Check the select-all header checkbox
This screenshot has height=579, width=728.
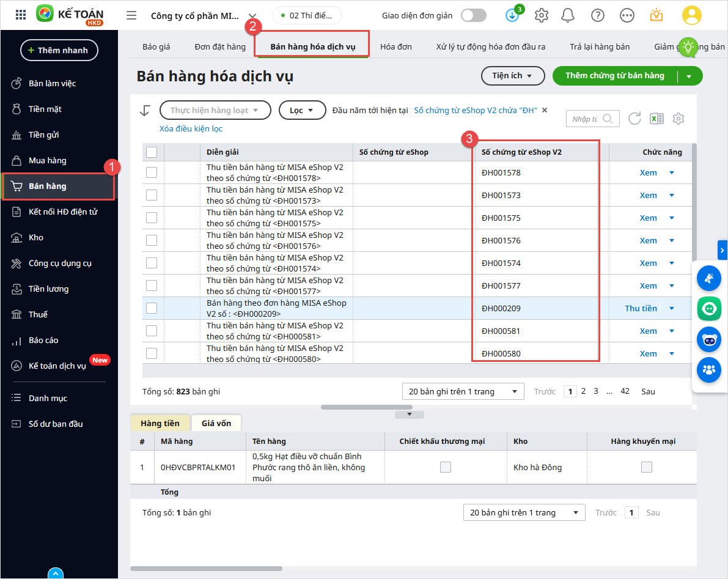click(152, 152)
